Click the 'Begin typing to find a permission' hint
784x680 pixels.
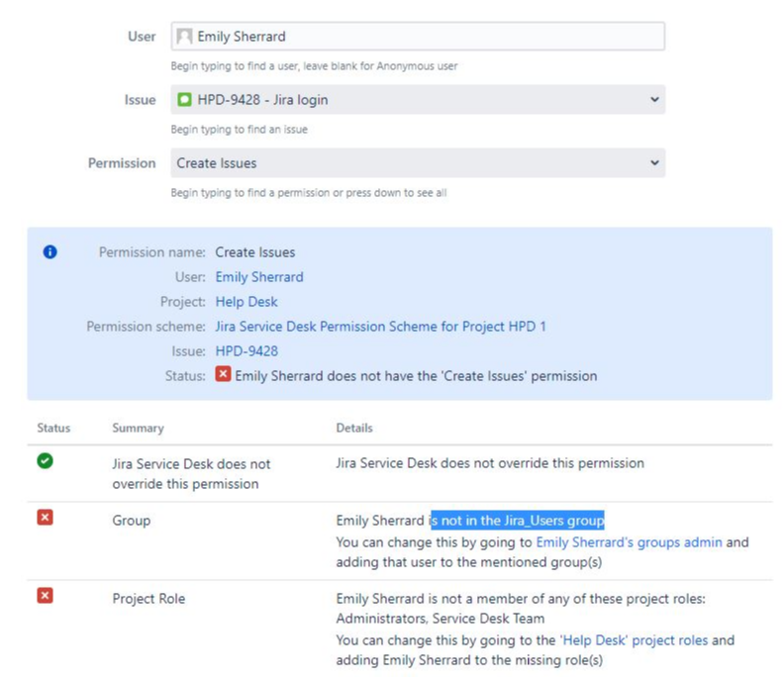coord(309,193)
